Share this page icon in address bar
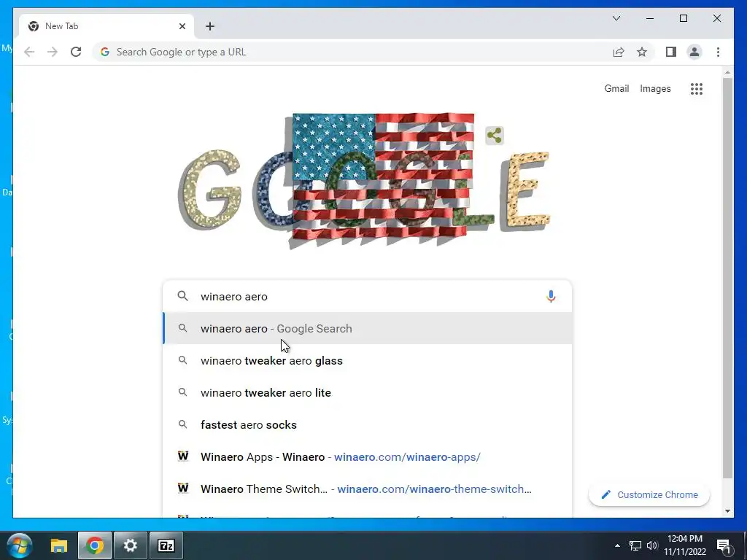This screenshot has height=560, width=747. pos(619,52)
